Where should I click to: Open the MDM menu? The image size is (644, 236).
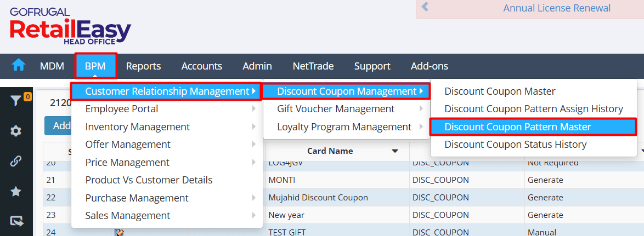point(52,66)
